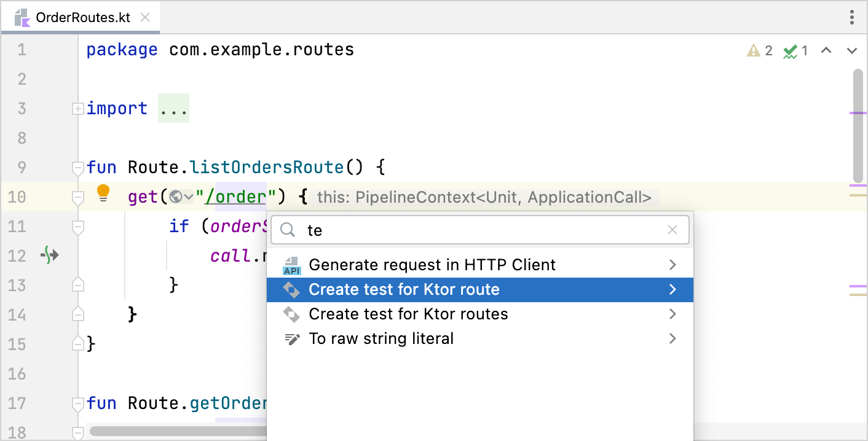Image resolution: width=868 pixels, height=441 pixels.
Task: Open the kebab menu in the top-right corner
Action: [852, 18]
